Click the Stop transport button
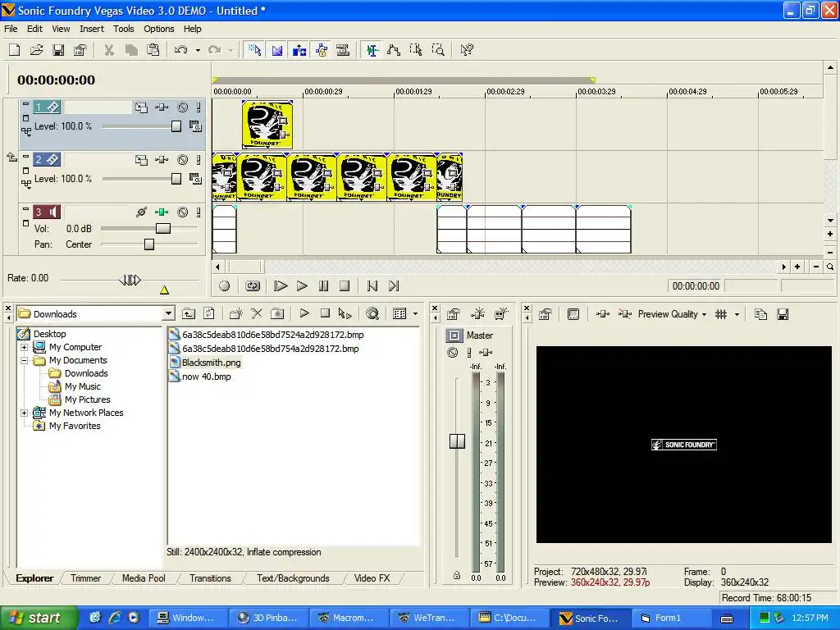 tap(345, 286)
